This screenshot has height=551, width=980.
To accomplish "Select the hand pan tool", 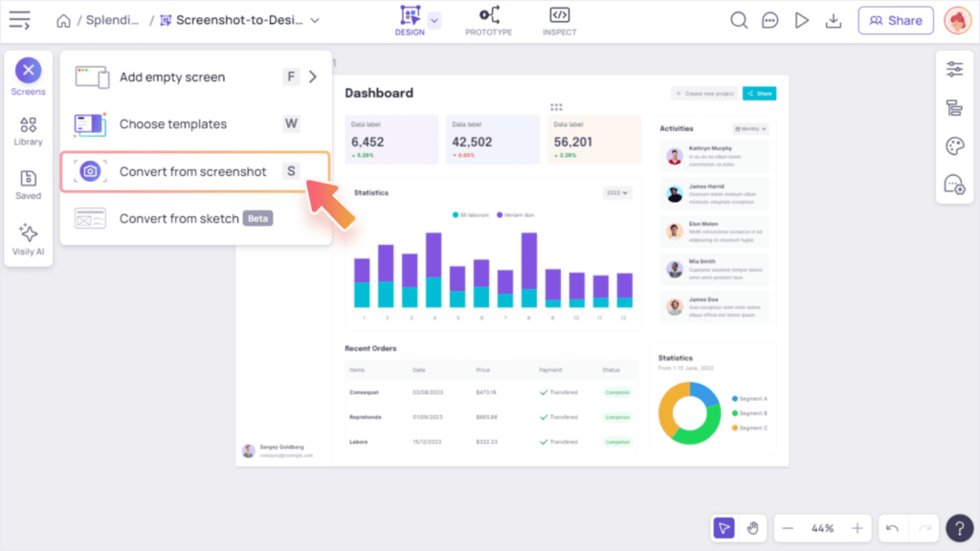I will click(752, 528).
